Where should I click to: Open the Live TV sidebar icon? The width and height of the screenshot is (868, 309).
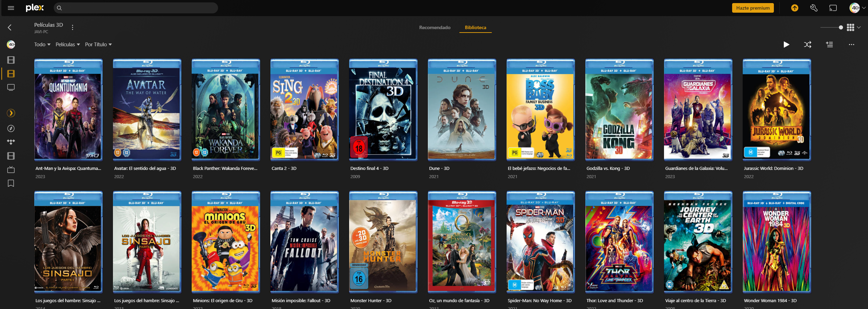(11, 170)
